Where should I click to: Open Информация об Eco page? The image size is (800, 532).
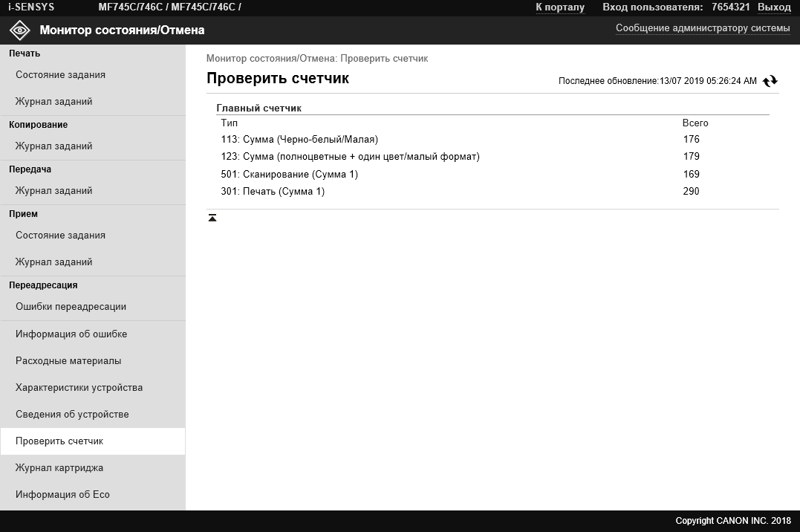tap(62, 494)
